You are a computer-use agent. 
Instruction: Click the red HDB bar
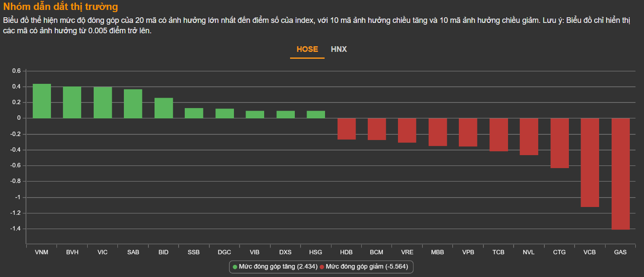(x=346, y=129)
